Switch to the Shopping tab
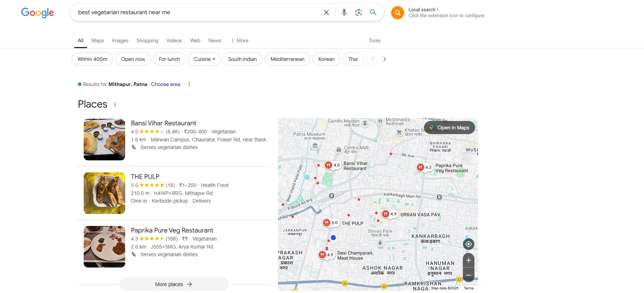The height and width of the screenshot is (293, 644). pyautogui.click(x=147, y=40)
